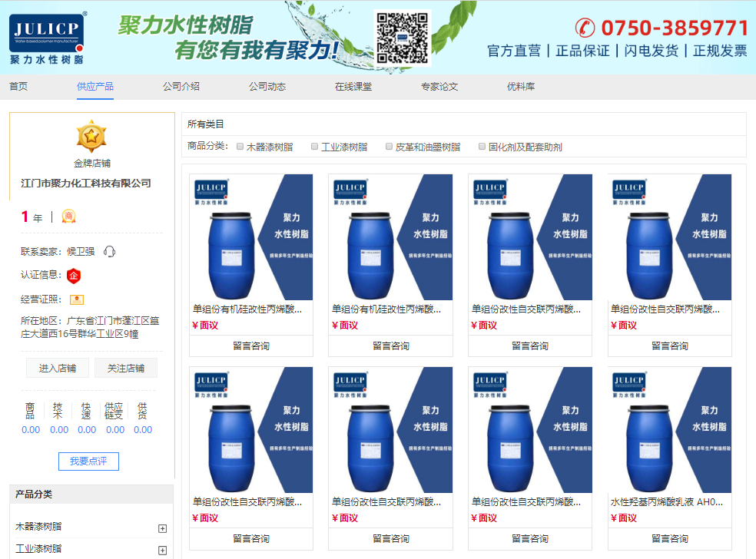Tick the 工业漆树脂 category checkbox
756x559 pixels.
[x=314, y=147]
